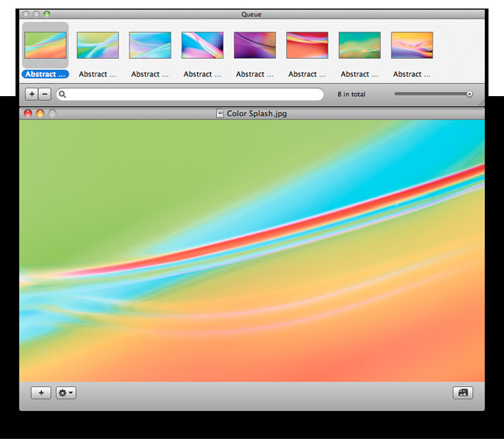Screen dimensions: 504x442
Task: Click the search field in the Queue window
Action: (x=190, y=94)
